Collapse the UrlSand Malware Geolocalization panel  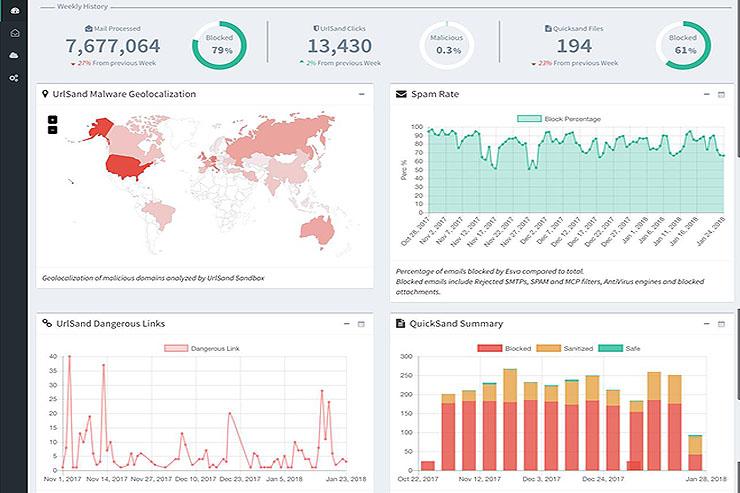[361, 95]
